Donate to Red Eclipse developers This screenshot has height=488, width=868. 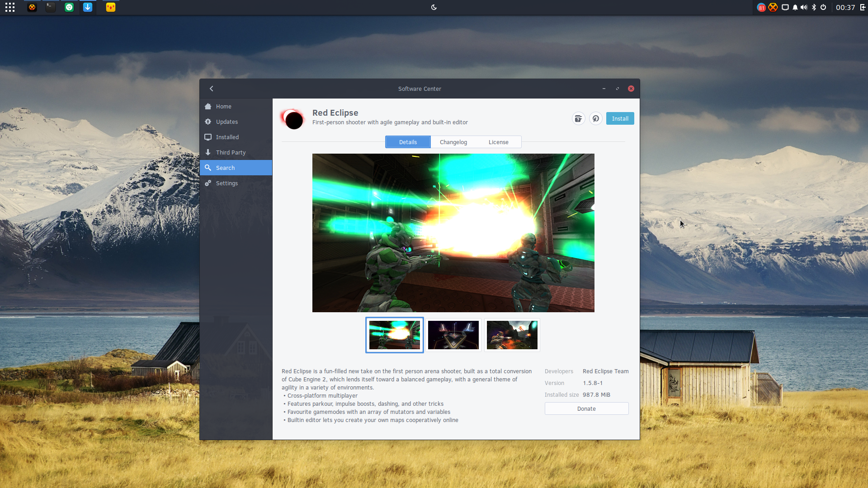pos(586,408)
